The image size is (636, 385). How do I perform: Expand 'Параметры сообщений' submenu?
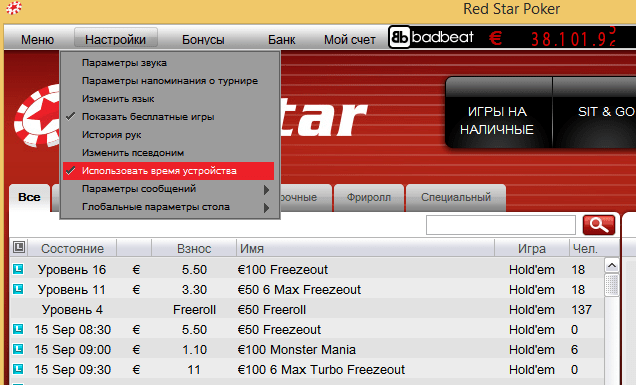click(x=169, y=189)
